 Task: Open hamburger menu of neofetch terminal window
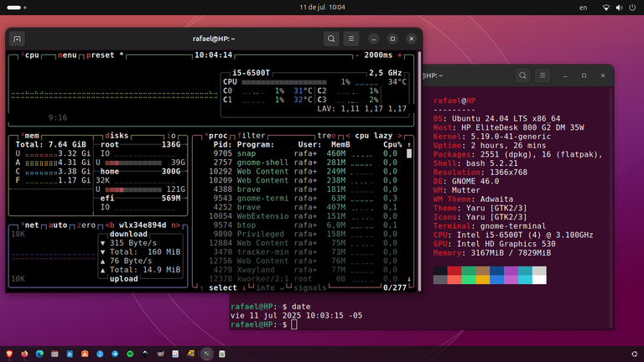tap(543, 75)
